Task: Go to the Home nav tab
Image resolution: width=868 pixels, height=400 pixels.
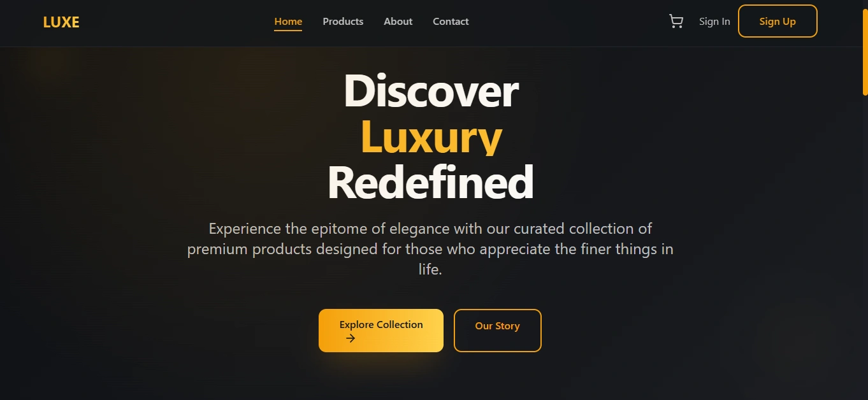Action: coord(288,21)
